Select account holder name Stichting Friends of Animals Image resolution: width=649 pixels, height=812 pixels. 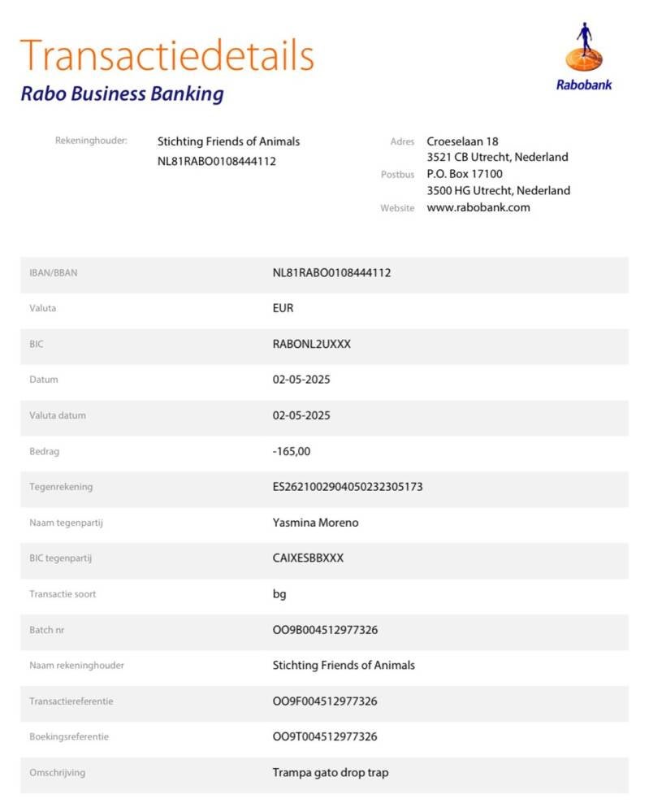click(228, 141)
